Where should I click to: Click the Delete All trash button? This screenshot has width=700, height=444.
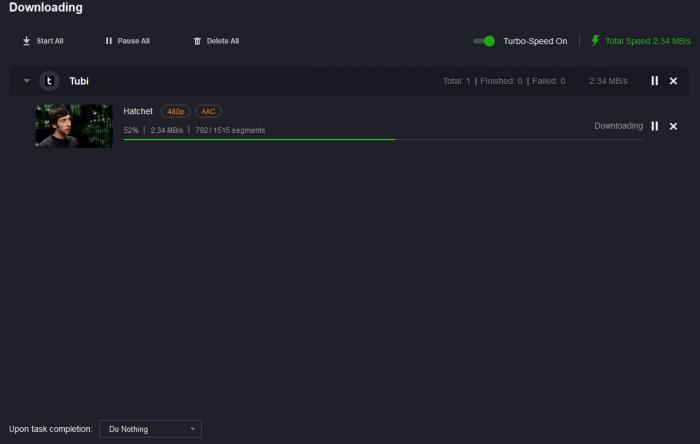[x=216, y=41]
